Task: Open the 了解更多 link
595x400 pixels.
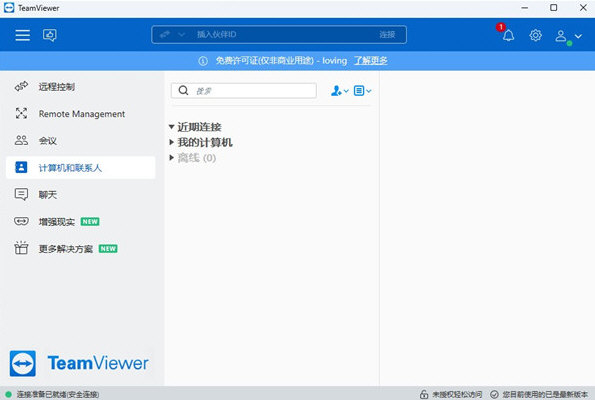Action: pyautogui.click(x=371, y=61)
